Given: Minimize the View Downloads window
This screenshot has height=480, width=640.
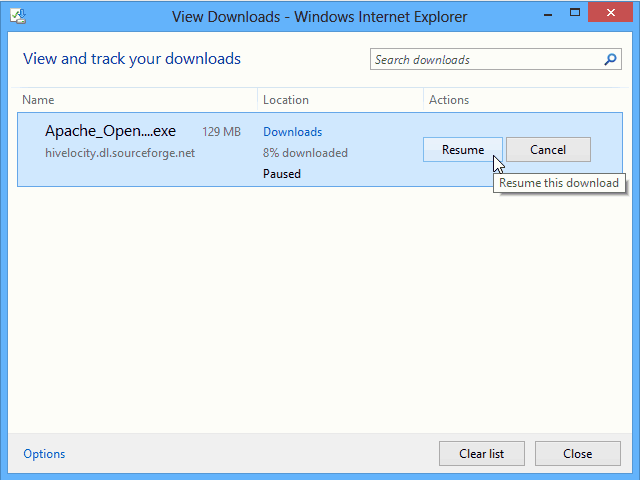Looking at the screenshot, I should pos(548,13).
